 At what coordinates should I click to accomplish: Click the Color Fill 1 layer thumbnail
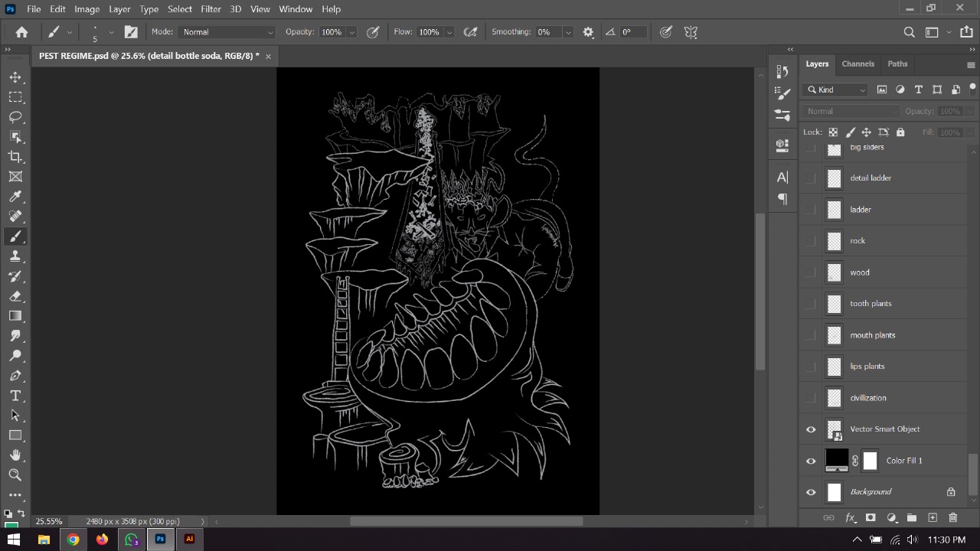[x=836, y=460]
